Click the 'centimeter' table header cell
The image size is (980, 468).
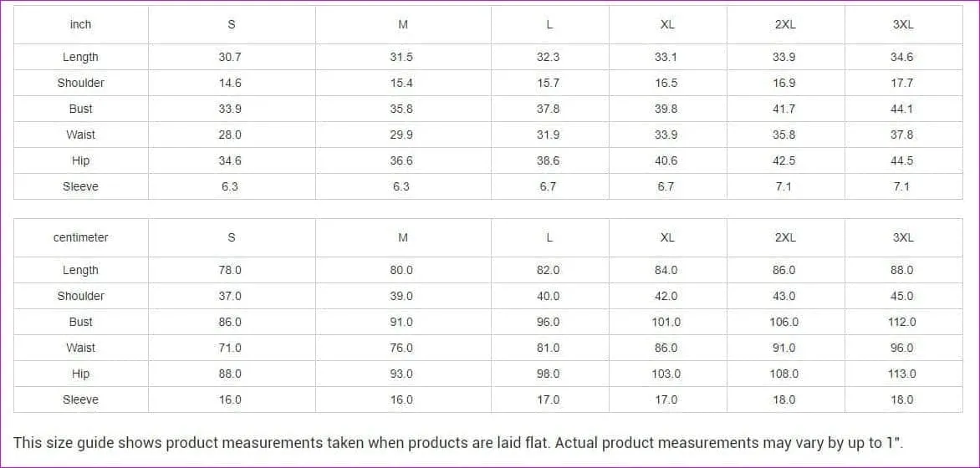[80, 237]
